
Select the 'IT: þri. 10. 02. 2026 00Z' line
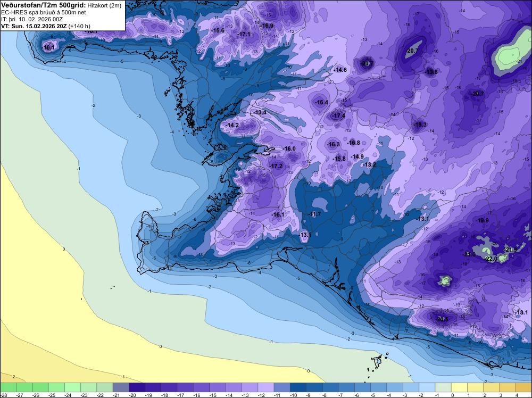coord(32,19)
